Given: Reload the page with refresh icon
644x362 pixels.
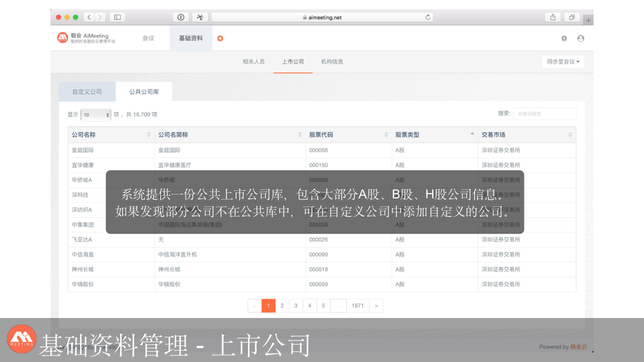Looking at the screenshot, I should click(428, 17).
